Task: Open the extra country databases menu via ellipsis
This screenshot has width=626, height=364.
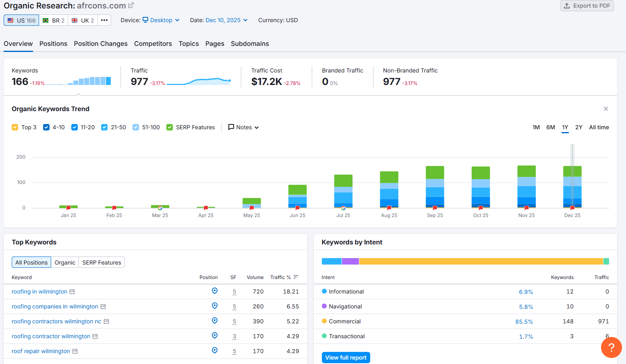Action: tap(104, 20)
